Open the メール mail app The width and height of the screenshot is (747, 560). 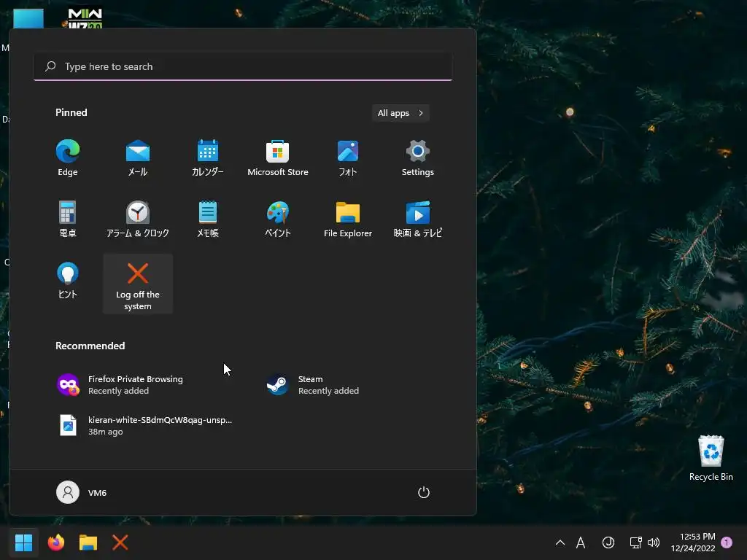pos(138,158)
